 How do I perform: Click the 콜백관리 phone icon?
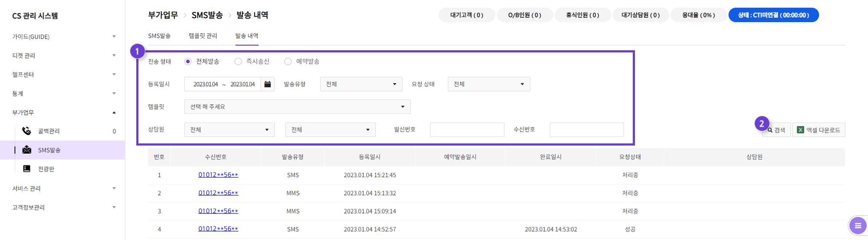[26, 131]
